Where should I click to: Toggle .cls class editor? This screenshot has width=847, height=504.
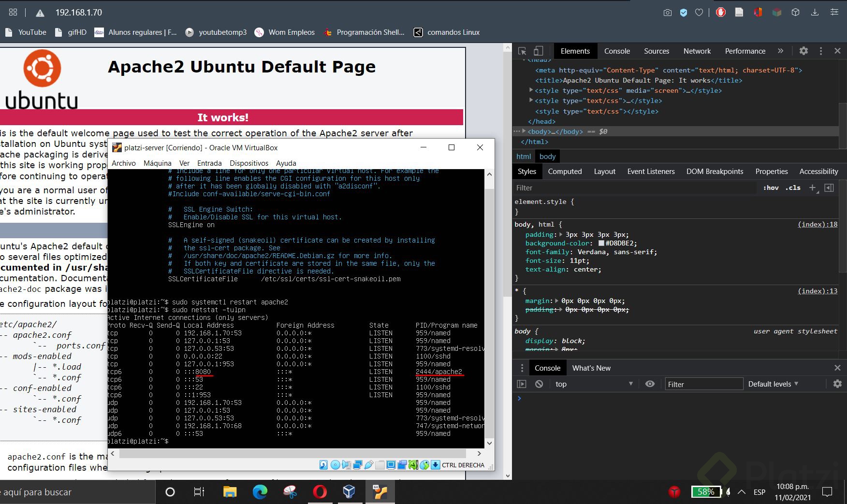pyautogui.click(x=793, y=187)
